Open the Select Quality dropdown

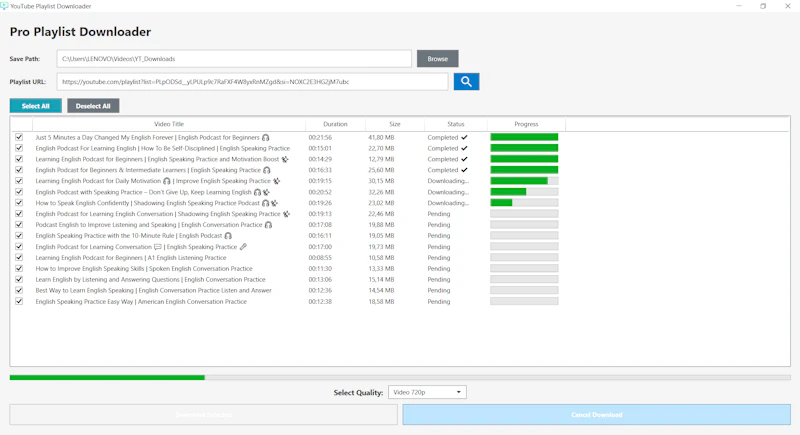427,392
